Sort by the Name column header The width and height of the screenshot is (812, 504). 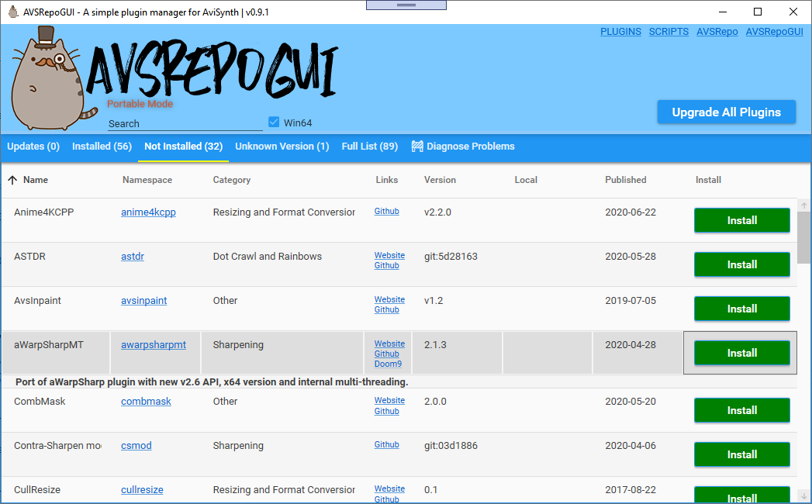[35, 180]
